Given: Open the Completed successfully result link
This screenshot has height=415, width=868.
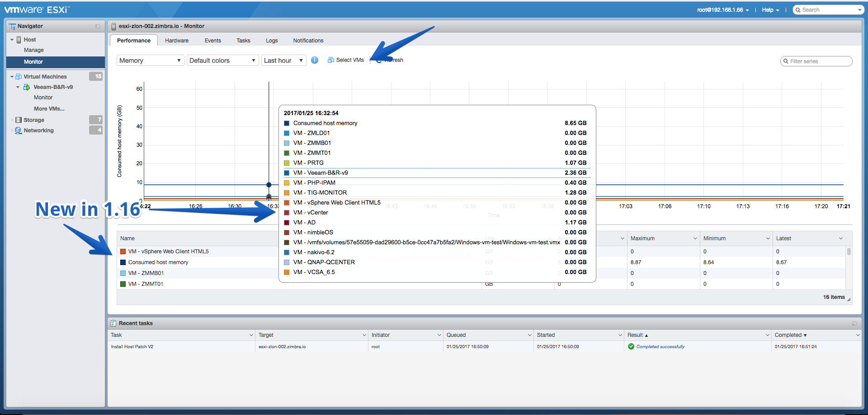Looking at the screenshot, I should tap(660, 347).
